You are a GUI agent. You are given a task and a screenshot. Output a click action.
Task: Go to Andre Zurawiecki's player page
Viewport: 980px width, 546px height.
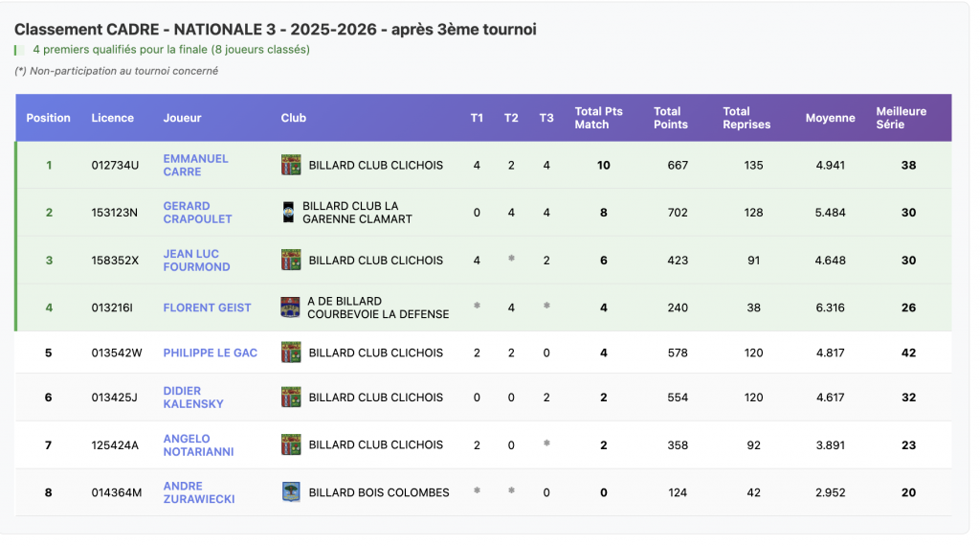tap(198, 492)
